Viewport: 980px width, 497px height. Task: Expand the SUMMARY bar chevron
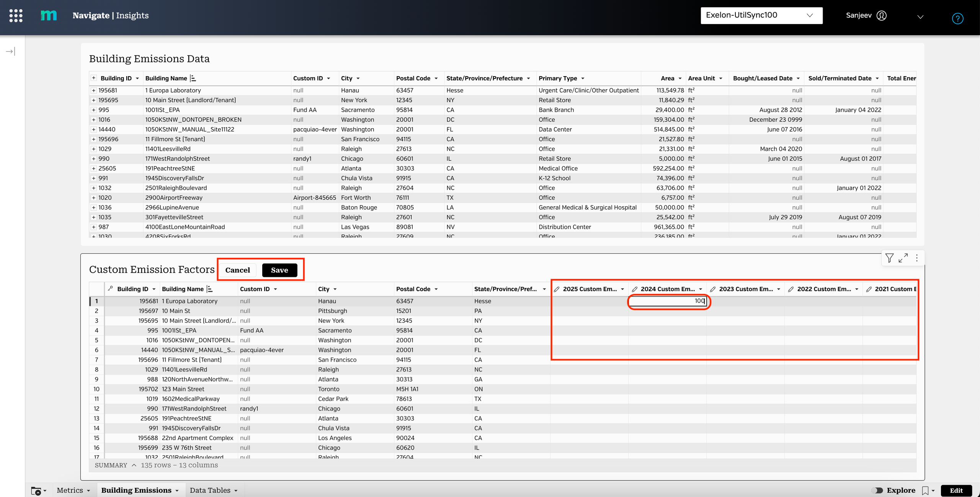(x=134, y=465)
